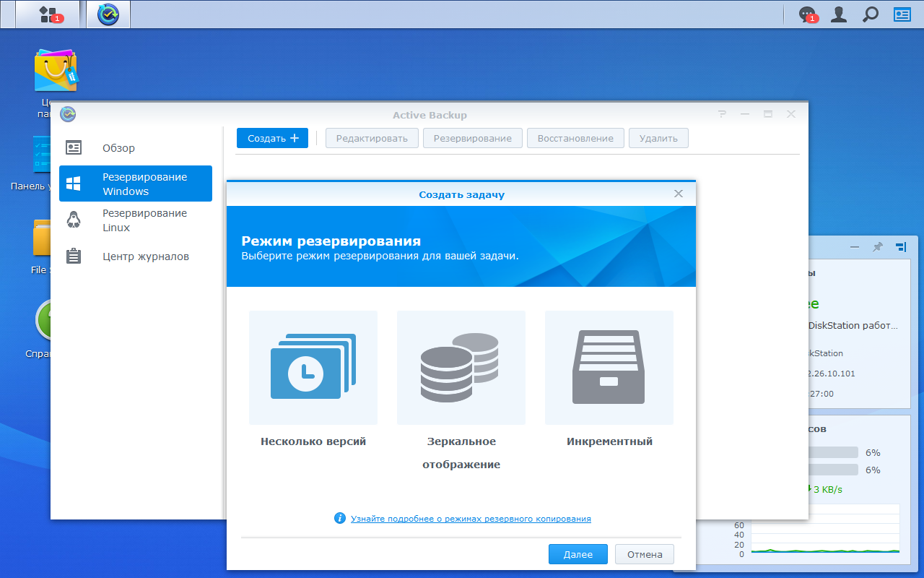Click the Удалить toolbar button

point(658,138)
